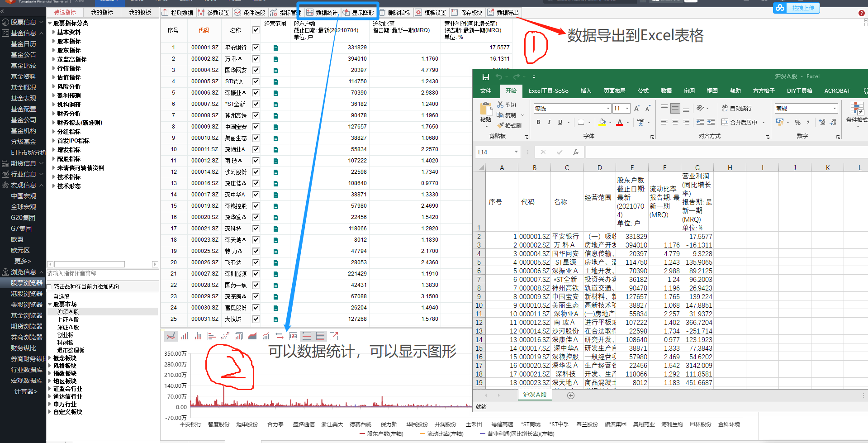Click the 提取数据 toolbar button

pyautogui.click(x=177, y=13)
